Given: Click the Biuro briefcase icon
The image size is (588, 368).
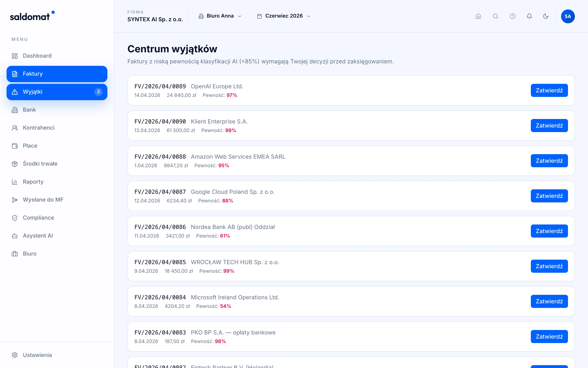Looking at the screenshot, I should [x=14, y=254].
